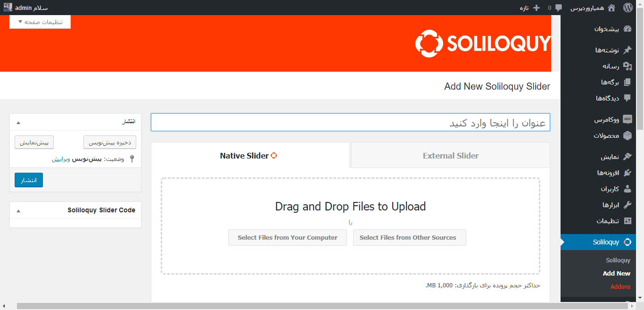Click the sliders icon next to تنظیمات
The image size is (644, 310).
point(627,221)
